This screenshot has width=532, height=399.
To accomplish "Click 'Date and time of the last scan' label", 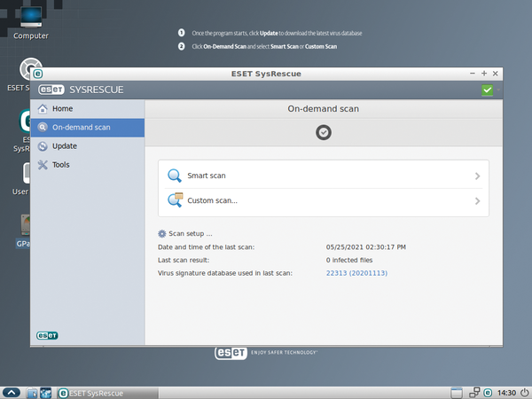I will pyautogui.click(x=206, y=247).
